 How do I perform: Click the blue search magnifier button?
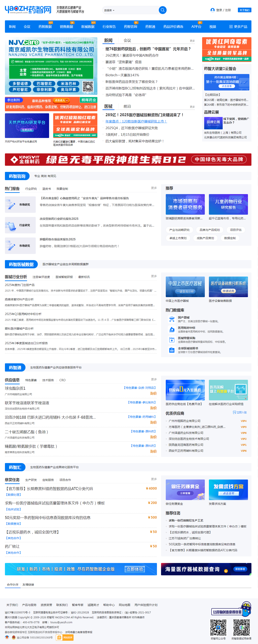tap(162, 10)
